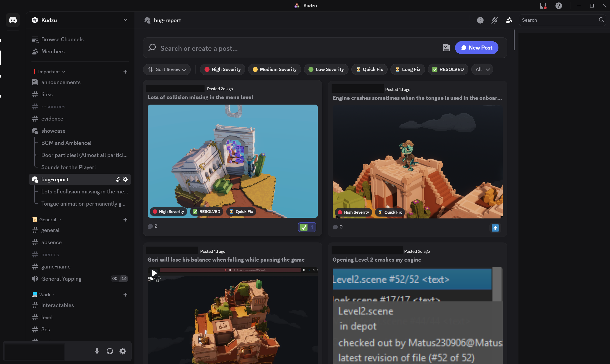Open the memes channel
The width and height of the screenshot is (610, 364).
click(x=80, y=254)
